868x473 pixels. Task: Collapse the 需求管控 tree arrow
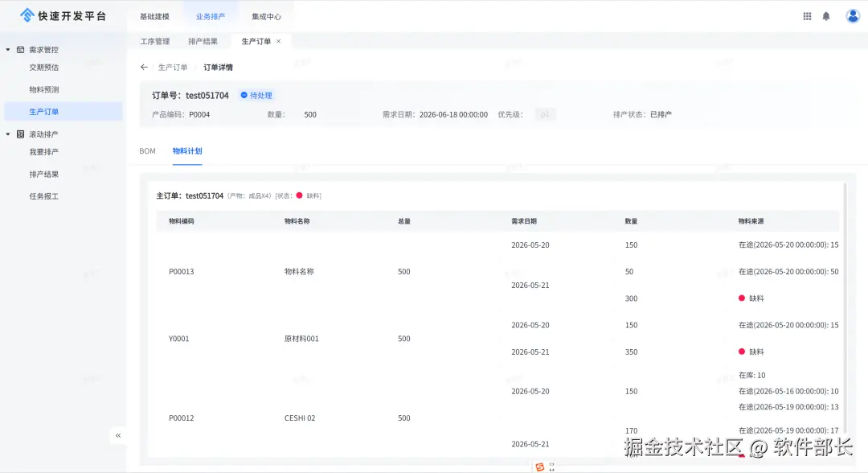[8, 49]
